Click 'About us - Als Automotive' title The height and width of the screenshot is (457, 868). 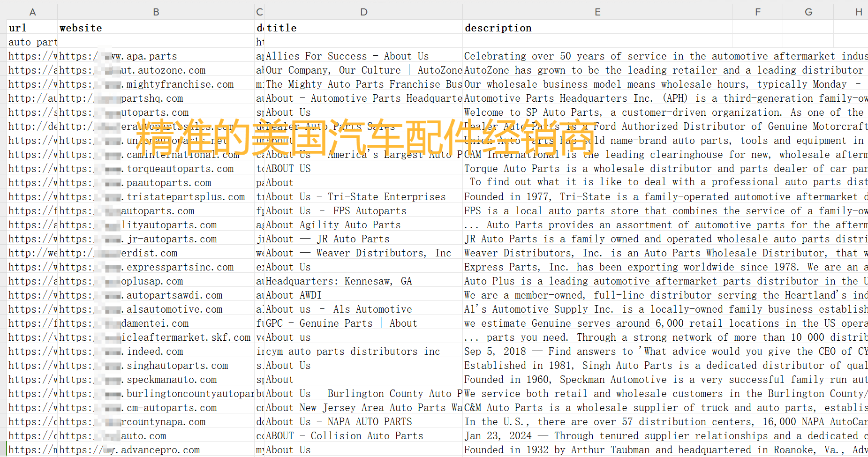click(x=364, y=309)
